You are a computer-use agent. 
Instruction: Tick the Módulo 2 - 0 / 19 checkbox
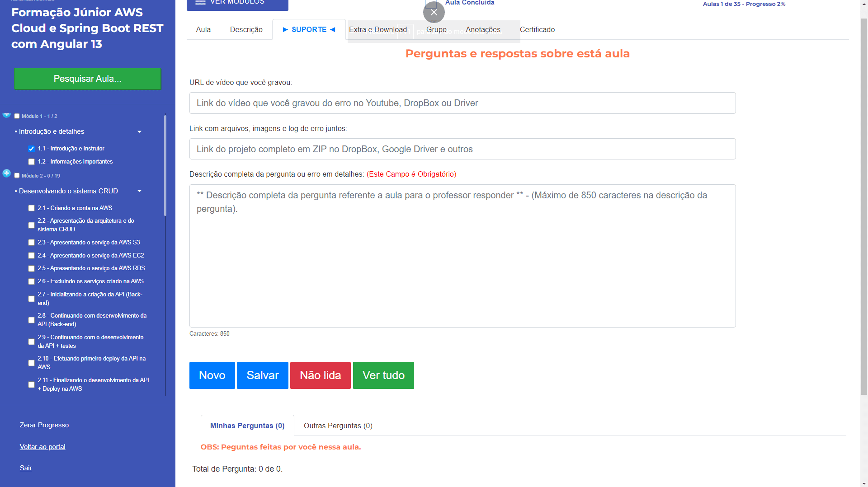point(17,176)
